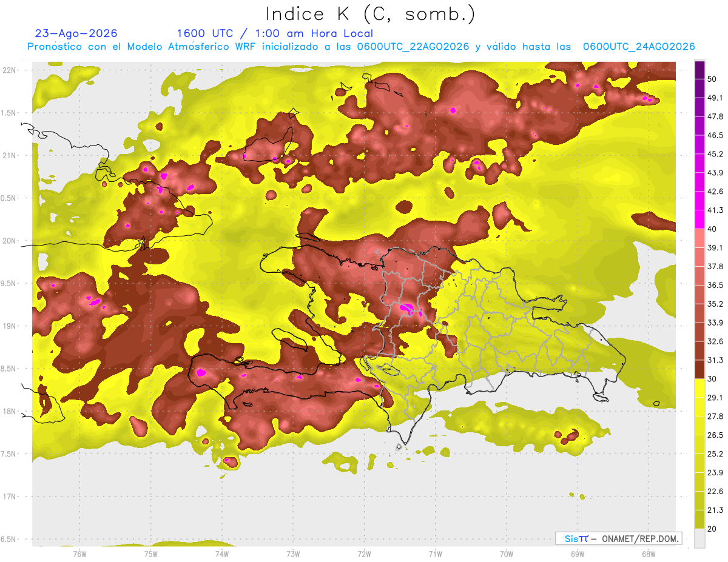The image size is (728, 562).
Task: Click the "20N" latitude axis label
Action: click(9, 241)
